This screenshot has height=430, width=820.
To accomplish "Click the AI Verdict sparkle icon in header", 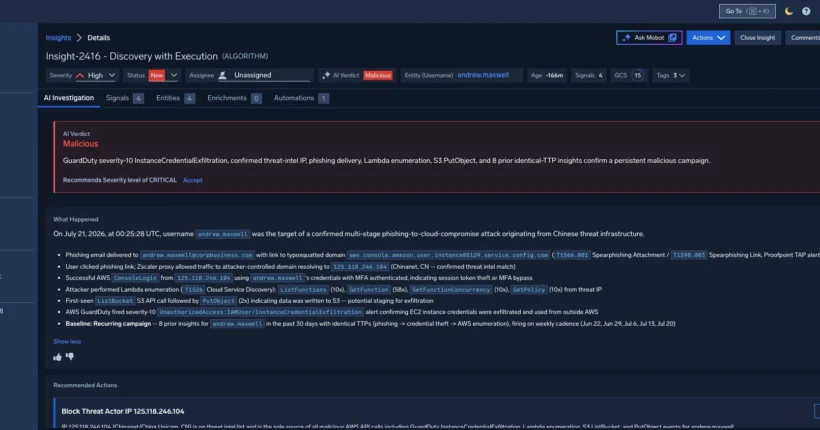I will (326, 75).
